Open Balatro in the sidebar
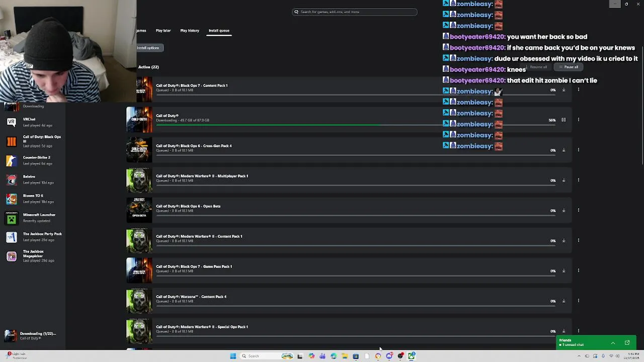644x362 pixels. coord(33,179)
